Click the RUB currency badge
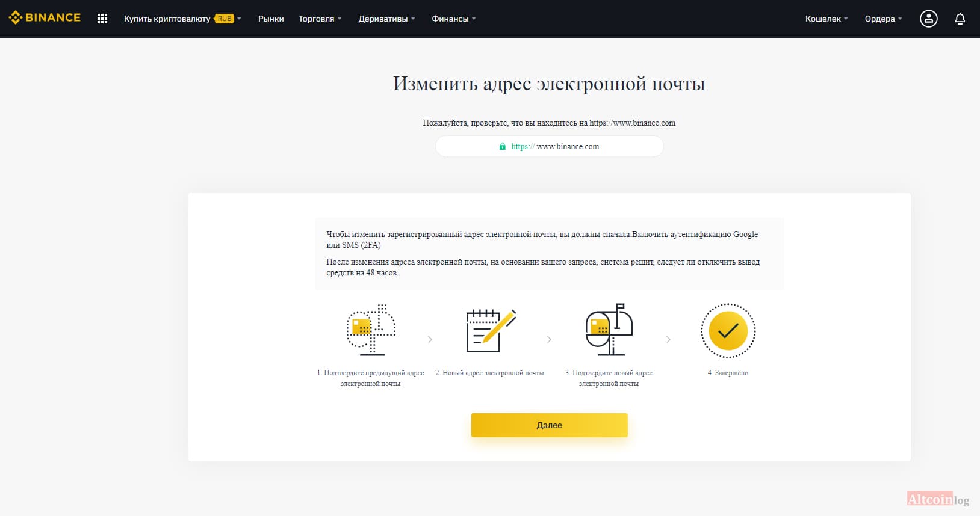 point(225,19)
